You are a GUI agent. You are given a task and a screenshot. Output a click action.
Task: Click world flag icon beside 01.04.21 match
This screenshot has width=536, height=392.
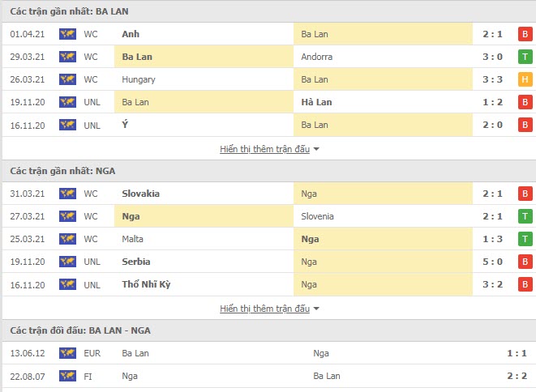pyautogui.click(x=67, y=34)
